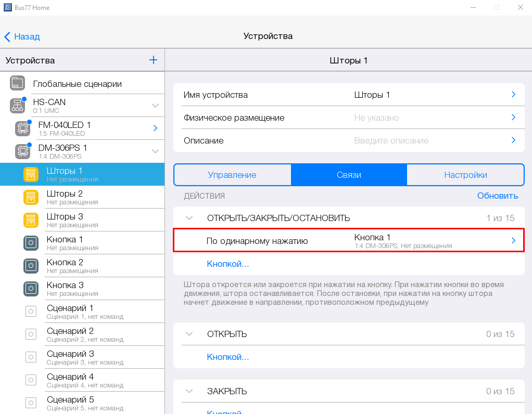532x414 pixels.
Task: Edit the Описание description field
Action: [x=391, y=140]
